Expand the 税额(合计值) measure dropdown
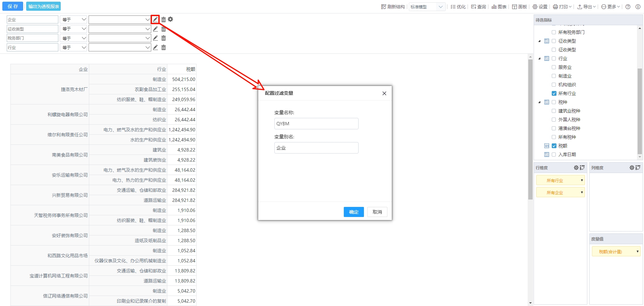This screenshot has width=644, height=306. pyautogui.click(x=637, y=252)
